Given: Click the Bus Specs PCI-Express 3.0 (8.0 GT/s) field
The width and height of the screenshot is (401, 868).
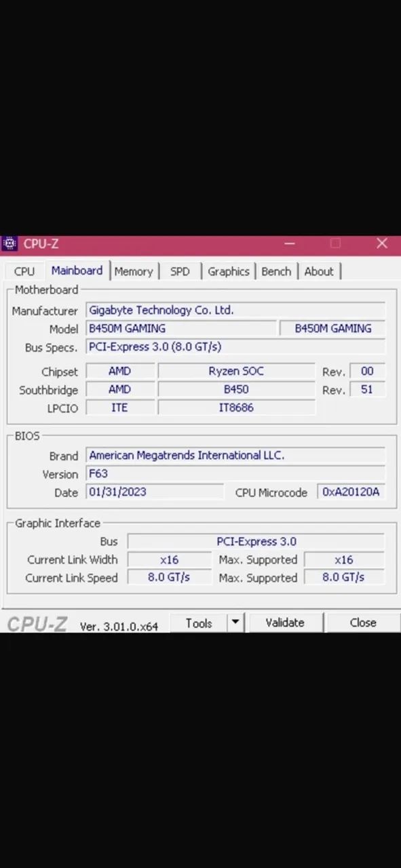Looking at the screenshot, I should (x=235, y=347).
